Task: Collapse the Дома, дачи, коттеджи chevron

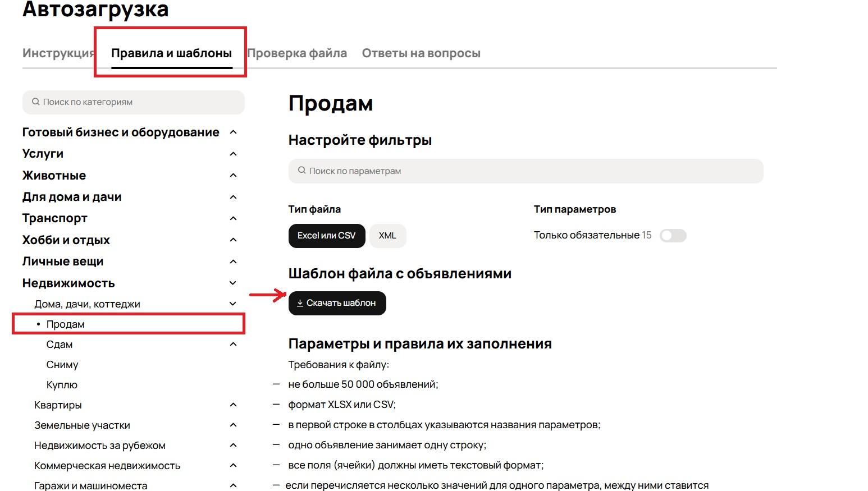Action: click(x=234, y=304)
